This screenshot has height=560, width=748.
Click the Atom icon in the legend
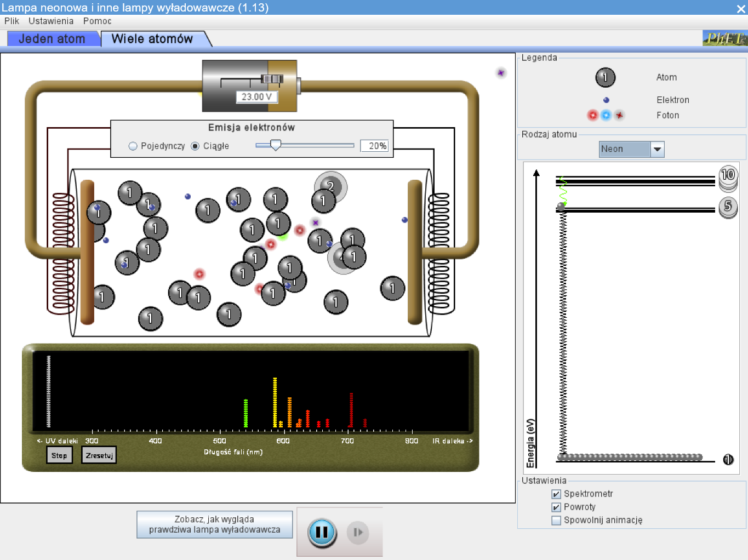point(605,77)
